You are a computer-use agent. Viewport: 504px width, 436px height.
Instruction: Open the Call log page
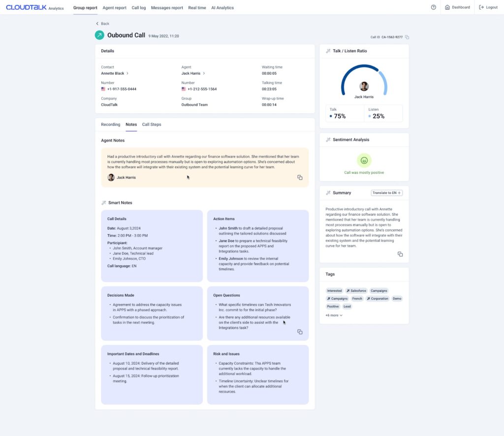coord(139,8)
